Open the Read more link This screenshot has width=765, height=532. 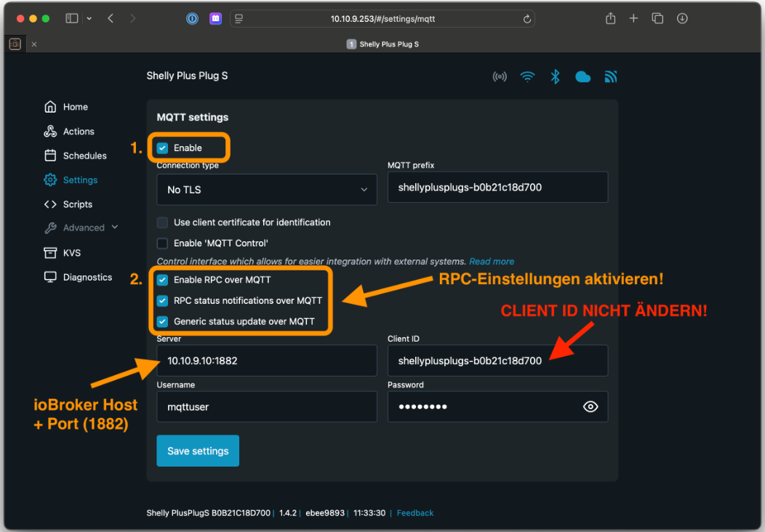pos(492,262)
